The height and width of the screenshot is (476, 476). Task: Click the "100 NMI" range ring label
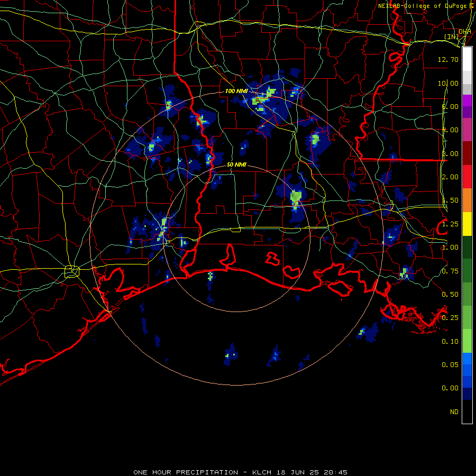coord(236,91)
